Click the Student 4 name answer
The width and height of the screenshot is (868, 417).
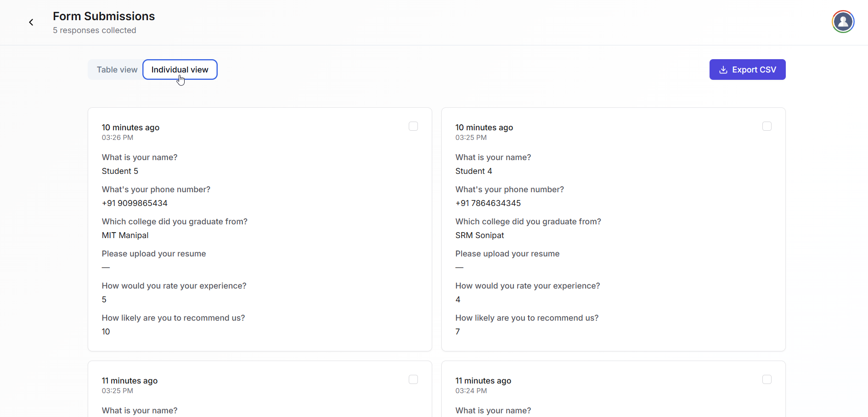473,171
